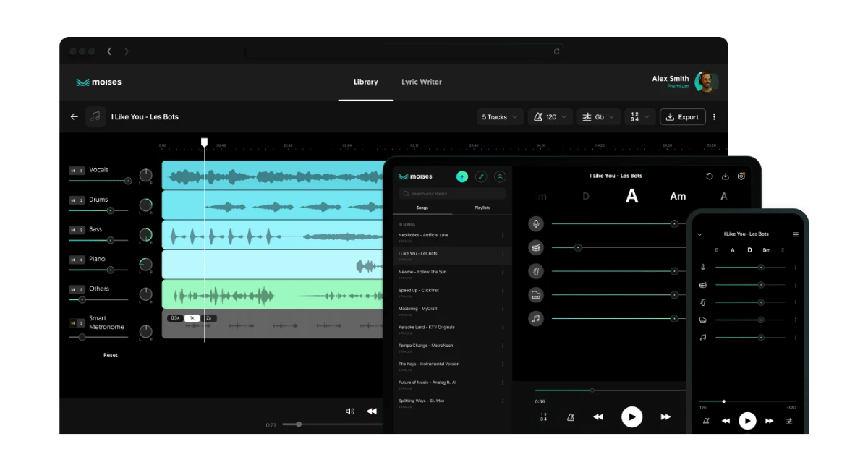868x470 pixels.
Task: Click the Export button
Action: (682, 117)
